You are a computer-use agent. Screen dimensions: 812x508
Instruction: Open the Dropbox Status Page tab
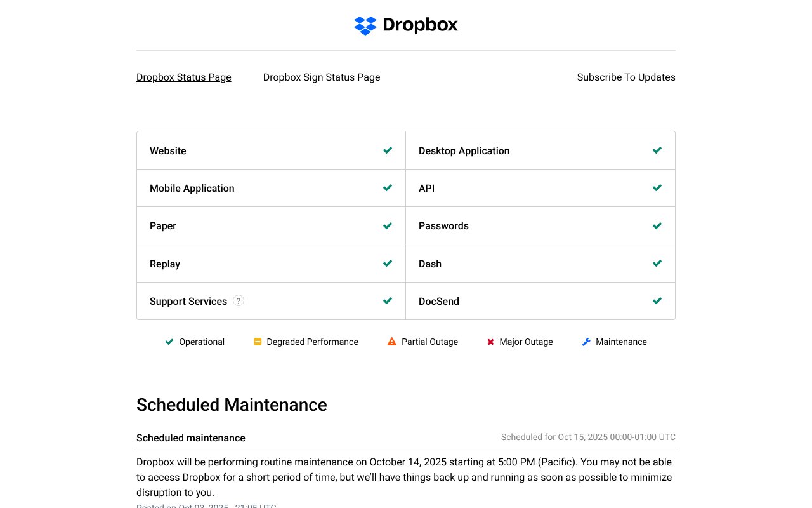(x=184, y=77)
